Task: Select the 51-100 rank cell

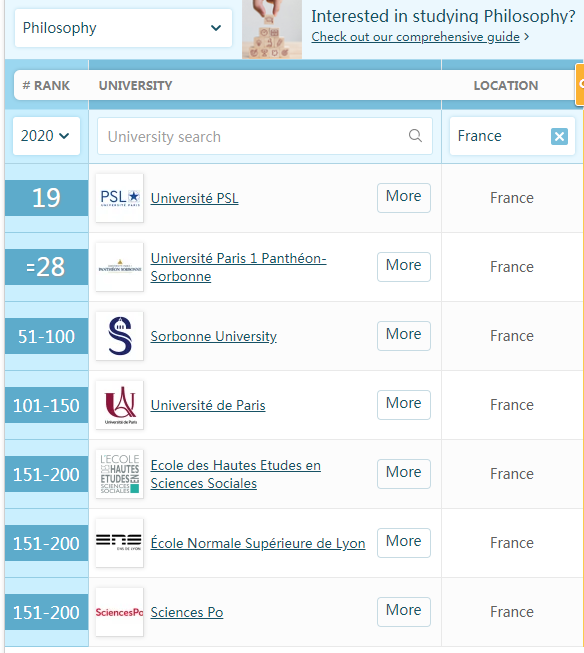Action: point(46,336)
